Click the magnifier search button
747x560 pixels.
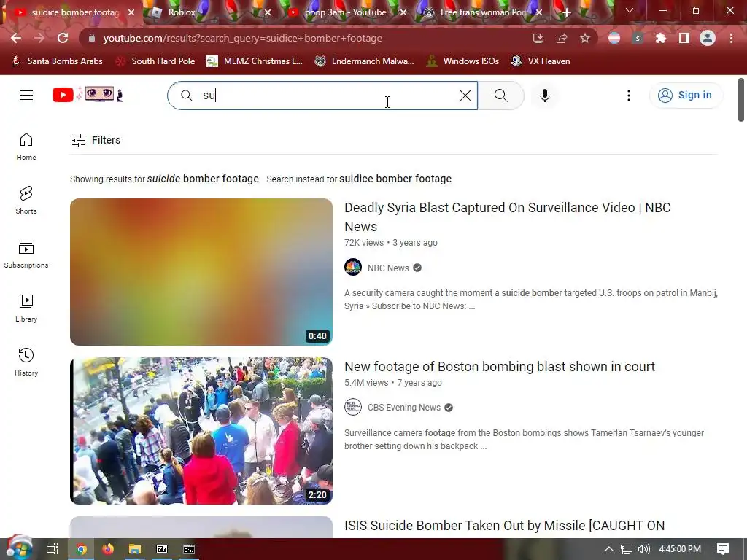[x=500, y=96]
